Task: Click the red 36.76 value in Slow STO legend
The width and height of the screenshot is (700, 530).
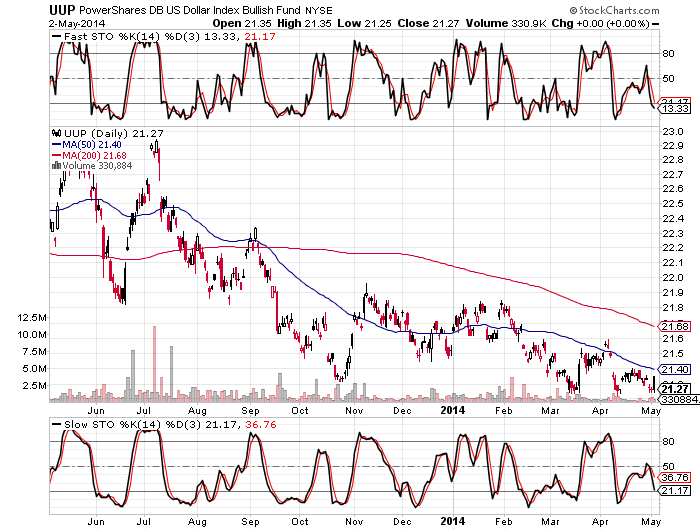Action: click(261, 424)
